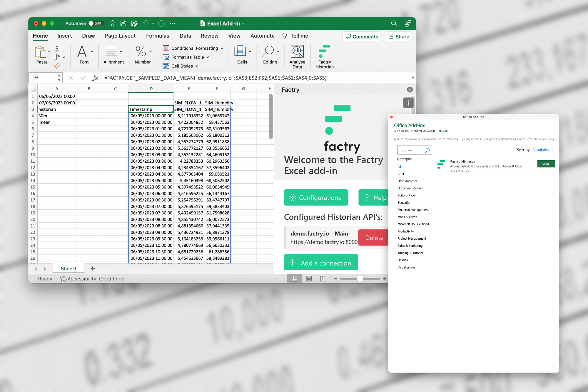Click the Page Layout view icon
The width and height of the screenshot is (588, 392).
[309, 278]
